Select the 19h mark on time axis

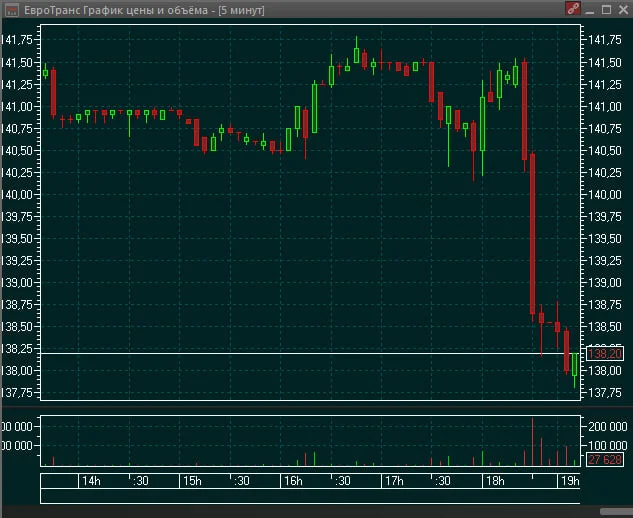pos(570,481)
